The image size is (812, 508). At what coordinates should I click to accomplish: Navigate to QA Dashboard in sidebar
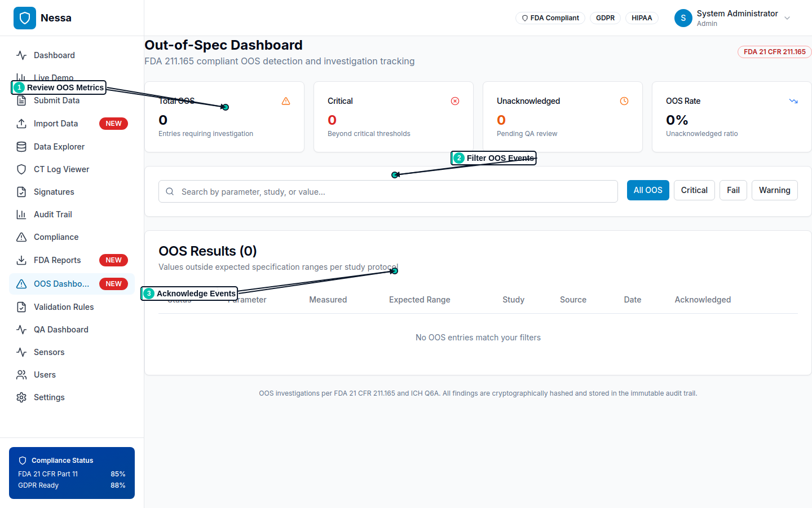(61, 330)
